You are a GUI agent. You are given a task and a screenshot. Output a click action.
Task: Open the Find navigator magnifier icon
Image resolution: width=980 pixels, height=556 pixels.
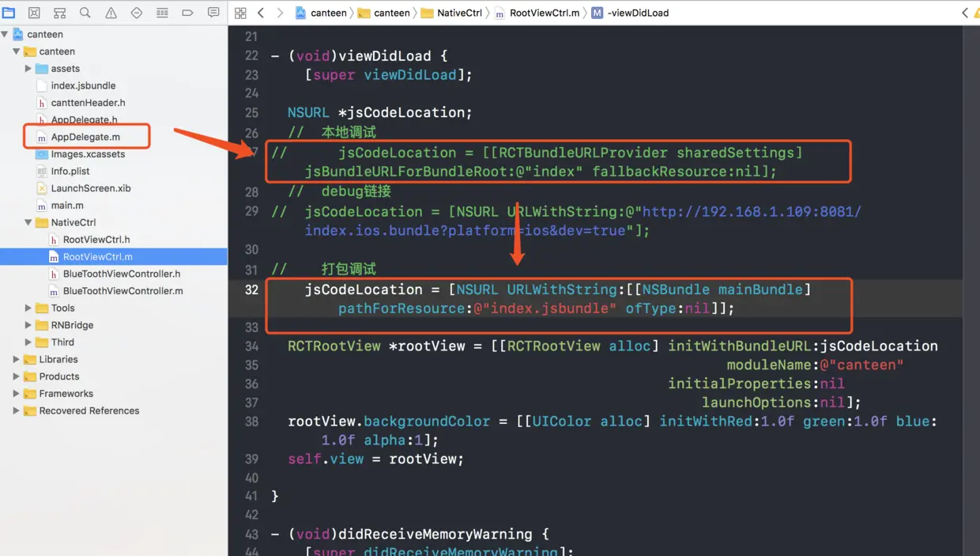coord(85,13)
